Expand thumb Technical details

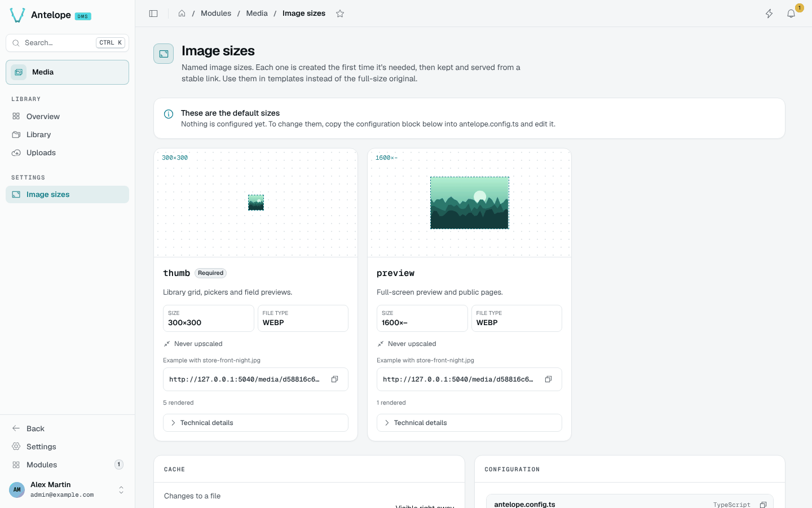point(255,423)
